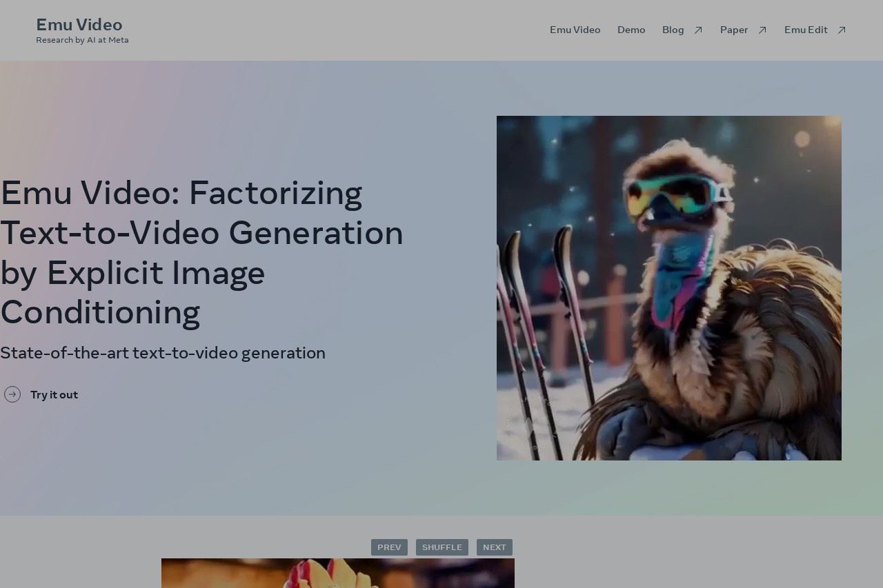This screenshot has width=883, height=588.
Task: Advance the video carousel with NEXT
Action: click(x=494, y=547)
